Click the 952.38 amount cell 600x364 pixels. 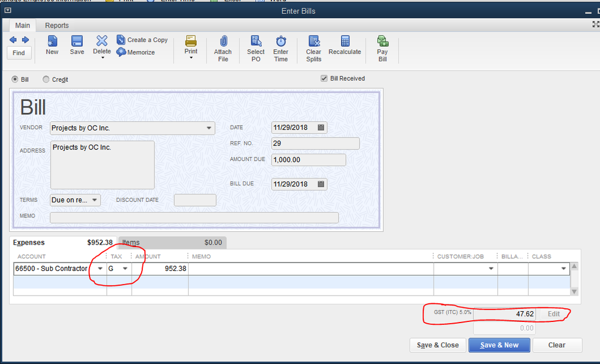click(160, 268)
